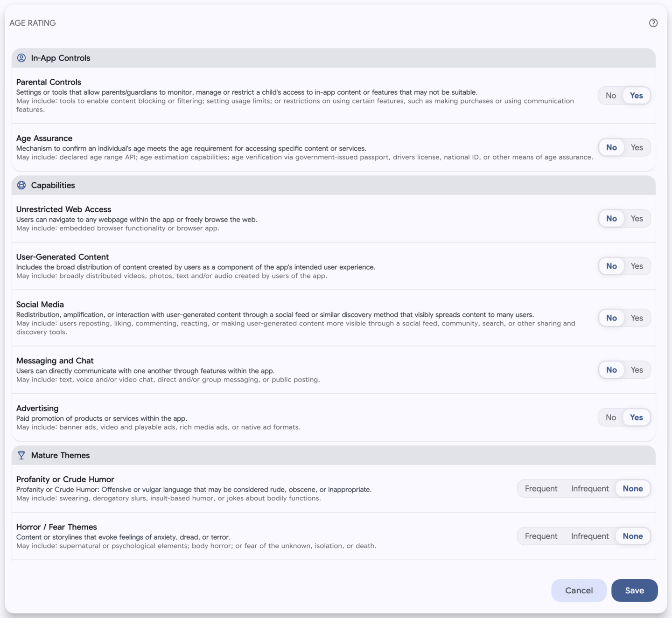Click the In-App Controls person icon

tap(21, 58)
